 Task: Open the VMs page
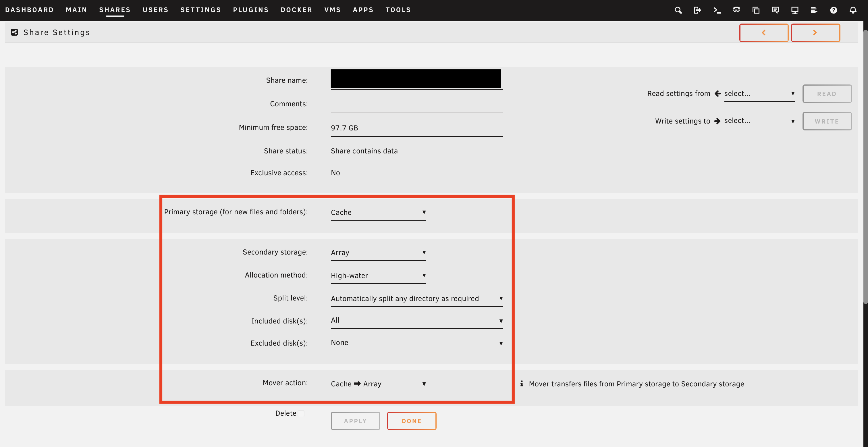point(333,10)
